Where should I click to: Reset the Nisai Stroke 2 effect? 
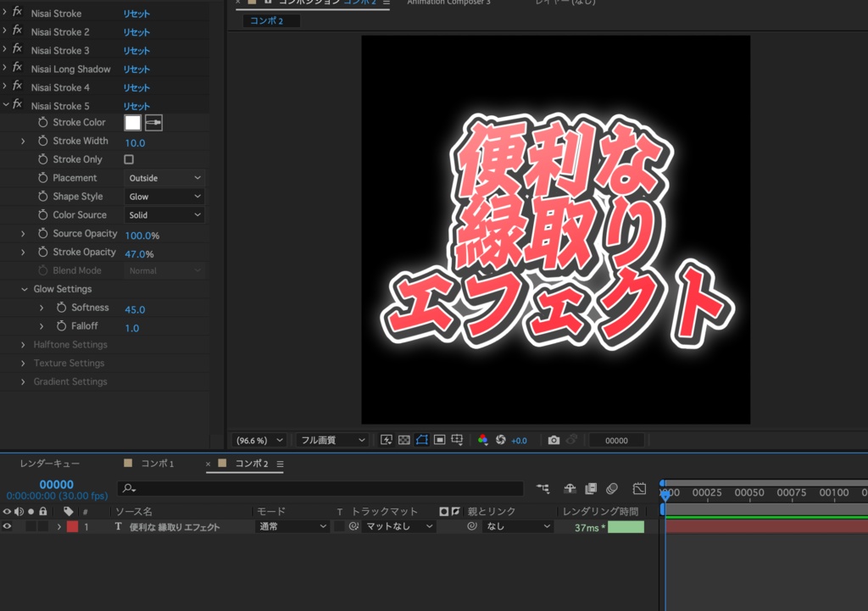[136, 31]
